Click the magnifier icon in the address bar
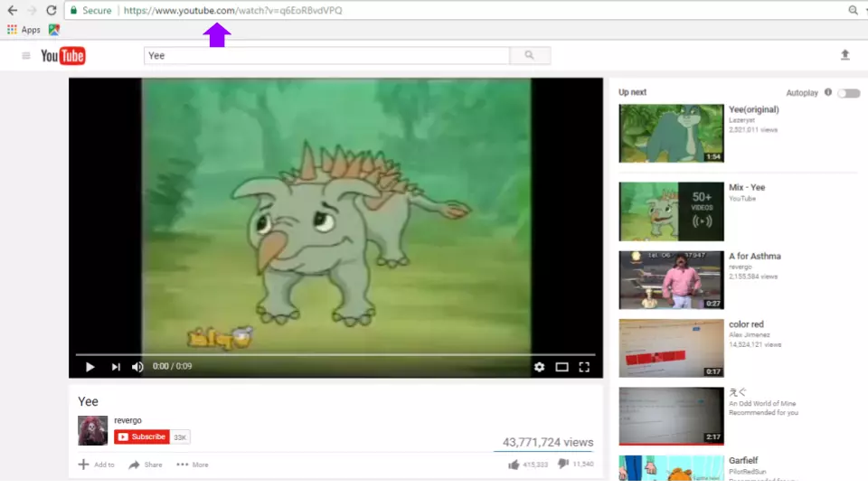Viewport: 868px width, 488px height. point(853,10)
